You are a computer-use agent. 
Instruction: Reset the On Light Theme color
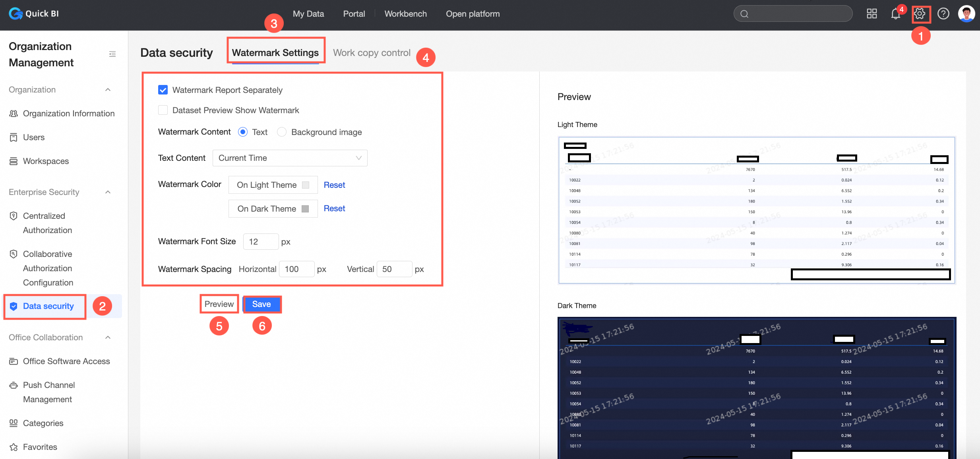(x=334, y=185)
